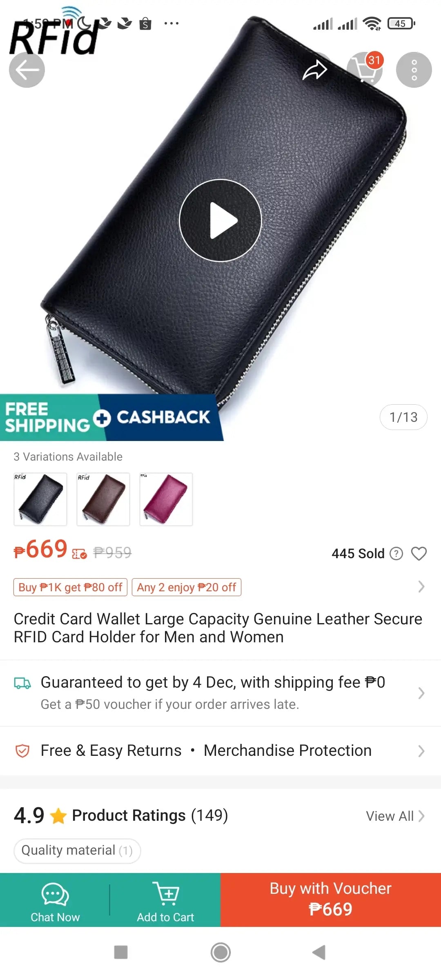Image resolution: width=441 pixels, height=980 pixels.
Task: Select the magenta wallet variation
Action: pyautogui.click(x=166, y=499)
